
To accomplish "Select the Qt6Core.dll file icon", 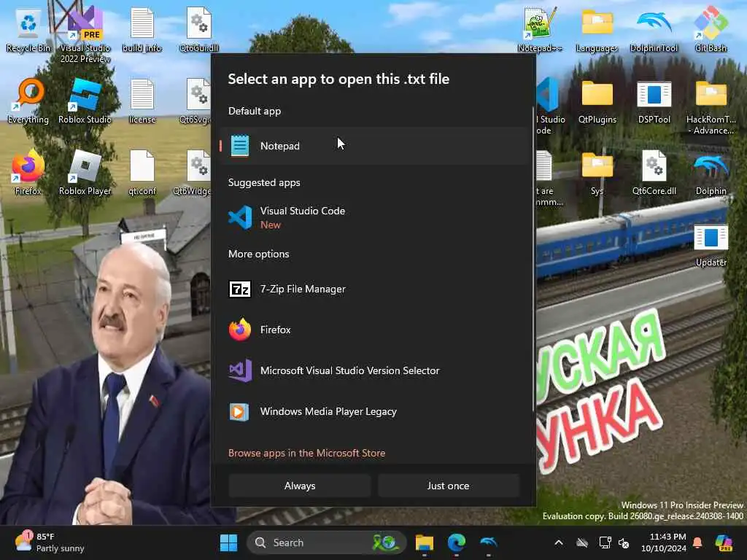I will point(654,172).
